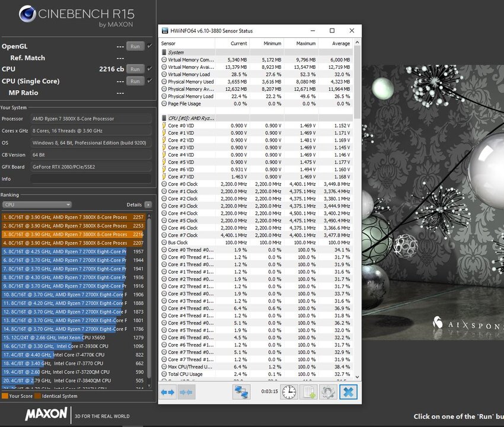The width and height of the screenshot is (504, 427).
Task: Close sensors with the blue X toolbar icon
Action: coord(349,392)
